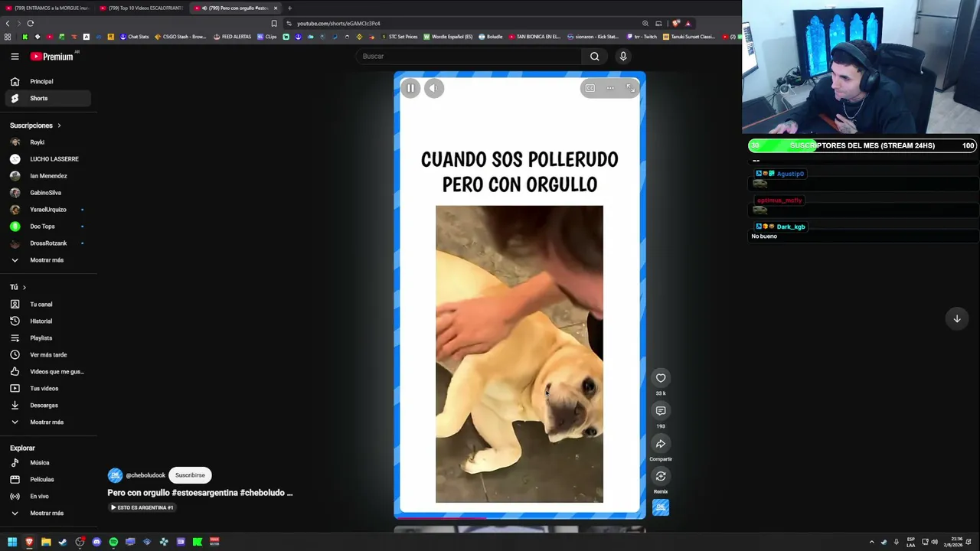Viewport: 980px width, 551px height.
Task: Open LUCHO LASSERRE channel
Action: point(47,159)
